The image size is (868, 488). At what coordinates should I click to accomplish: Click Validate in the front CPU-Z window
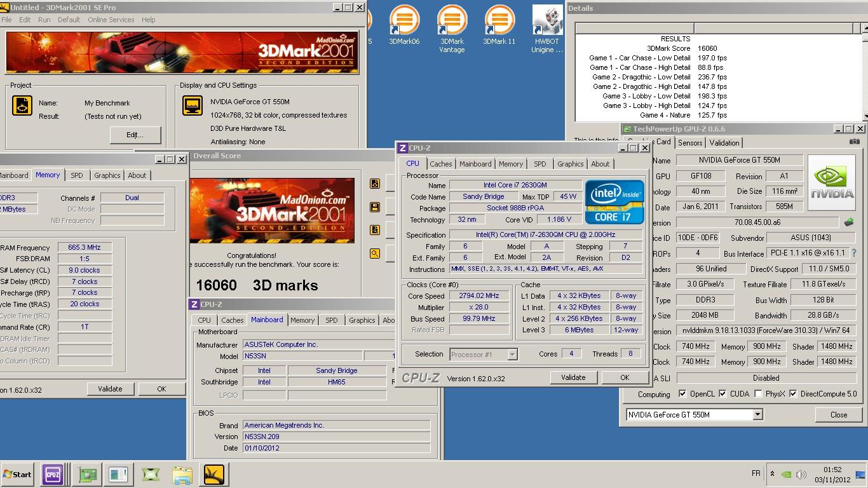click(573, 377)
